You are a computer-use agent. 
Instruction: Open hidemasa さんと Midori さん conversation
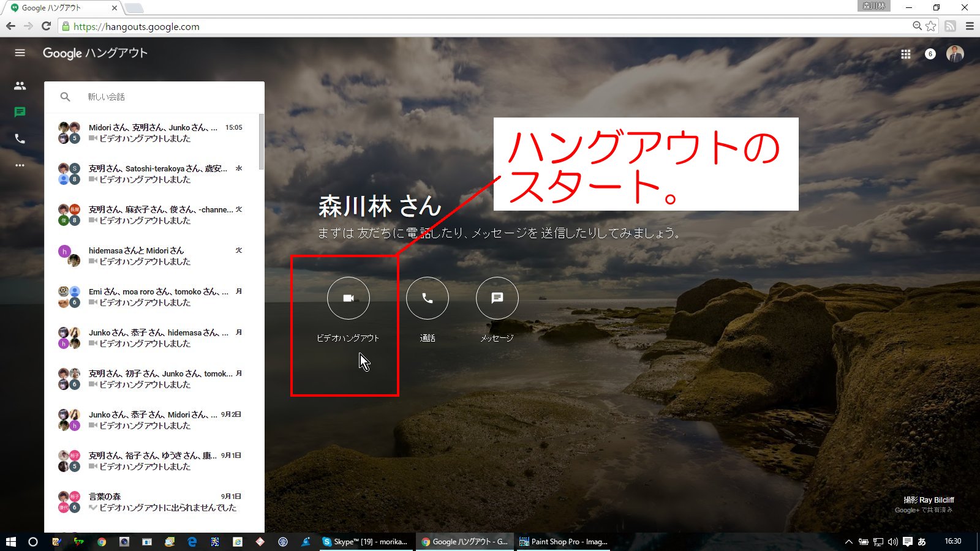click(152, 256)
